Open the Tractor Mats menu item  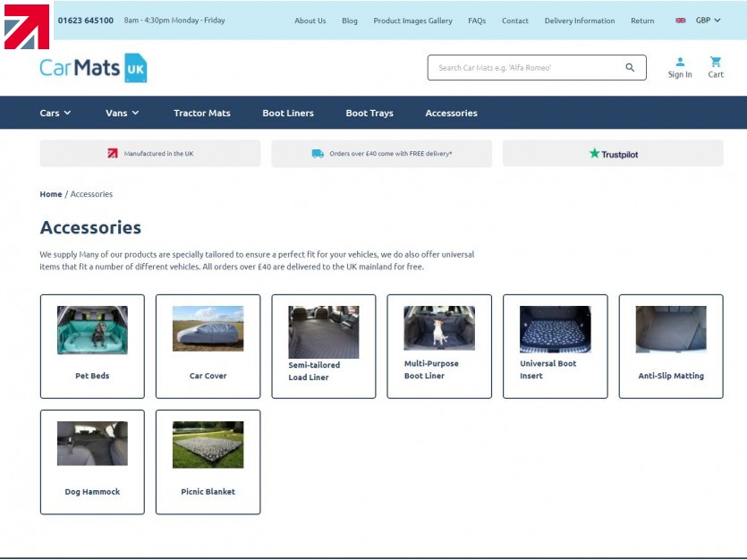coord(201,113)
